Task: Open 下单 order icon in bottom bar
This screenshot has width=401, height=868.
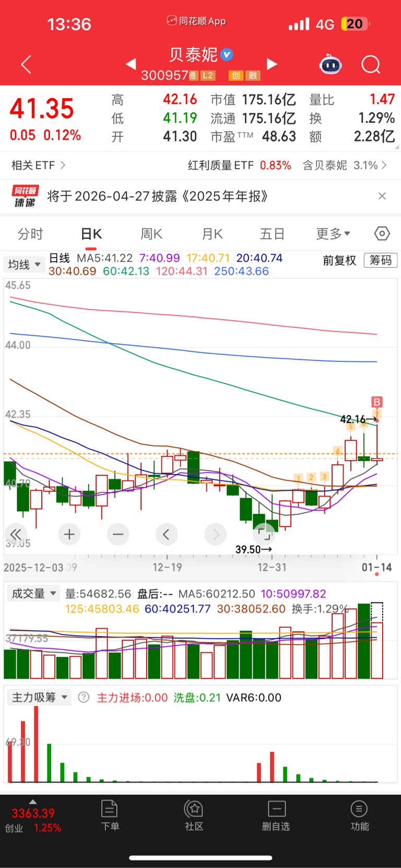Action: coord(110,815)
